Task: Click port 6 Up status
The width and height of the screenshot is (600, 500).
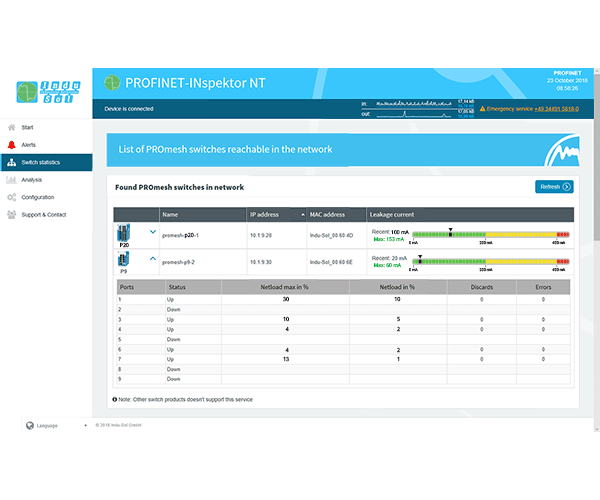Action: point(170,349)
